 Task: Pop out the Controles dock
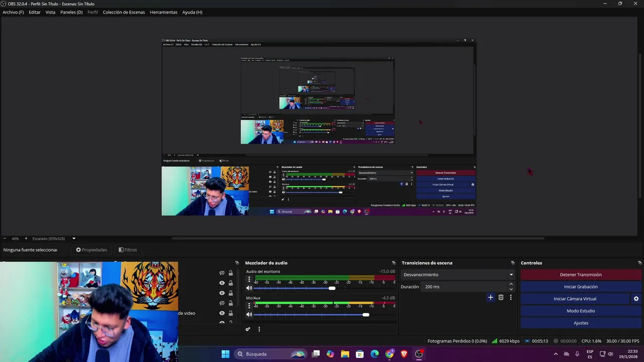click(x=639, y=263)
